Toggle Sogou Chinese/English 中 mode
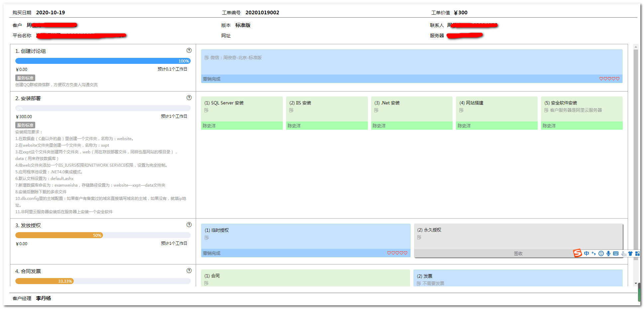644x309 pixels. pos(587,253)
